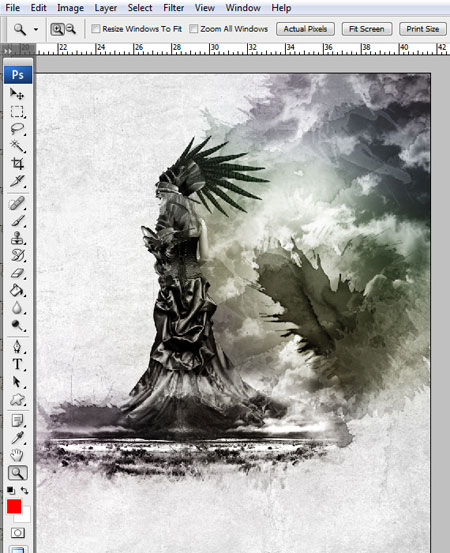Select the Path Selection tool
This screenshot has width=450, height=553.
click(x=17, y=382)
